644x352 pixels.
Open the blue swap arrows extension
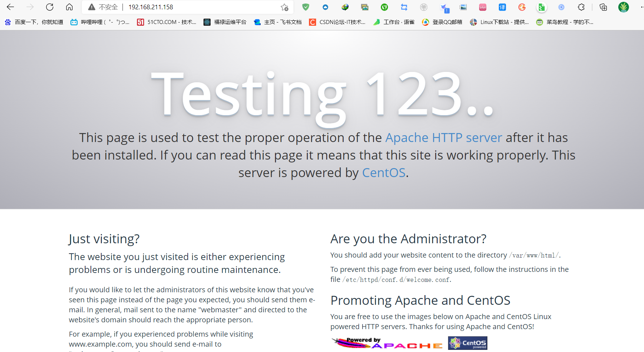pos(404,7)
